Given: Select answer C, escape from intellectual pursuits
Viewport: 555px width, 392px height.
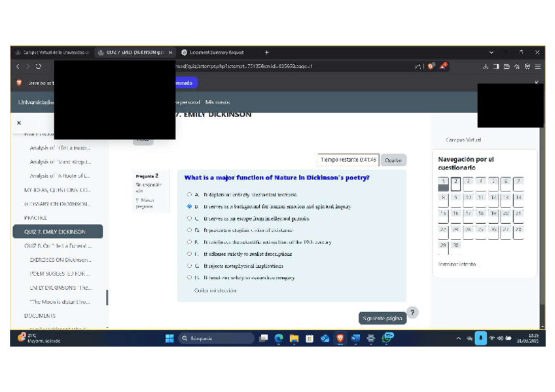Looking at the screenshot, I should (189, 219).
